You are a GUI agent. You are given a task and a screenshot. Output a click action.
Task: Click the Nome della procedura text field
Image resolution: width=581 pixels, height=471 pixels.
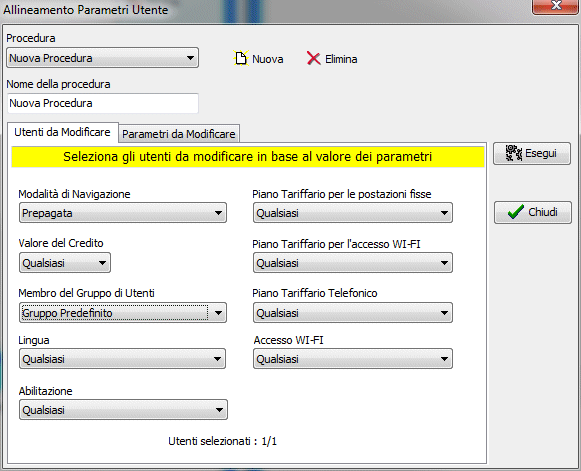(103, 103)
